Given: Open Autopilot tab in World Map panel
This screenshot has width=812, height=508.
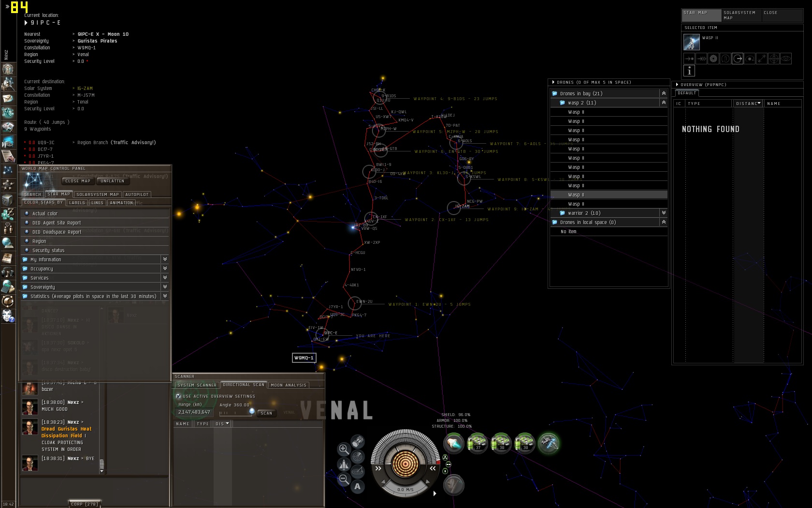Looking at the screenshot, I should tap(137, 194).
